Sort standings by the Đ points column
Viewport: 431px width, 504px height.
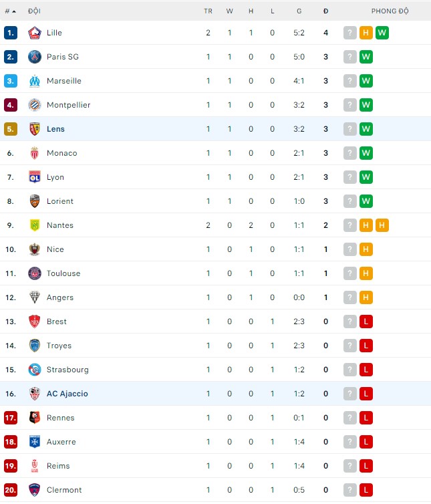click(x=325, y=11)
